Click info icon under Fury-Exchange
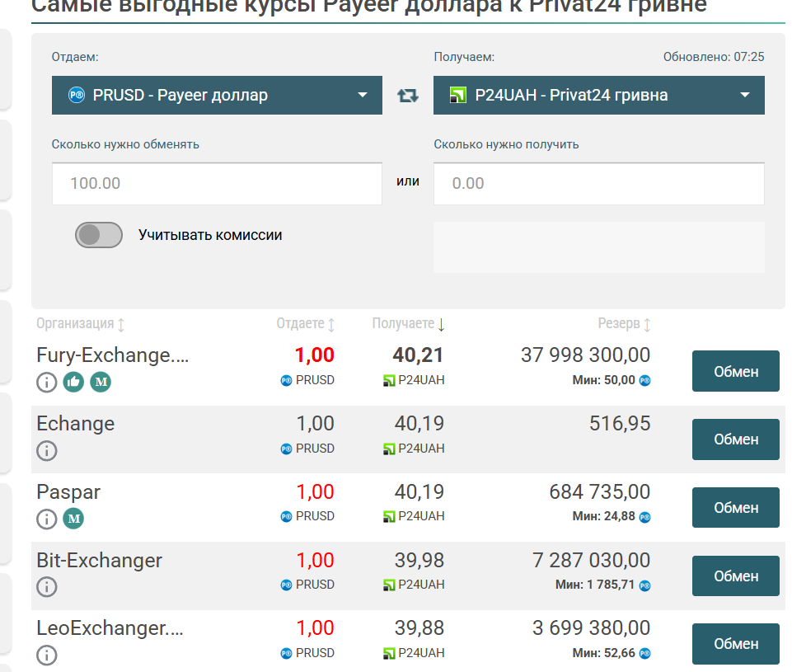The width and height of the screenshot is (792, 672). coord(47,382)
